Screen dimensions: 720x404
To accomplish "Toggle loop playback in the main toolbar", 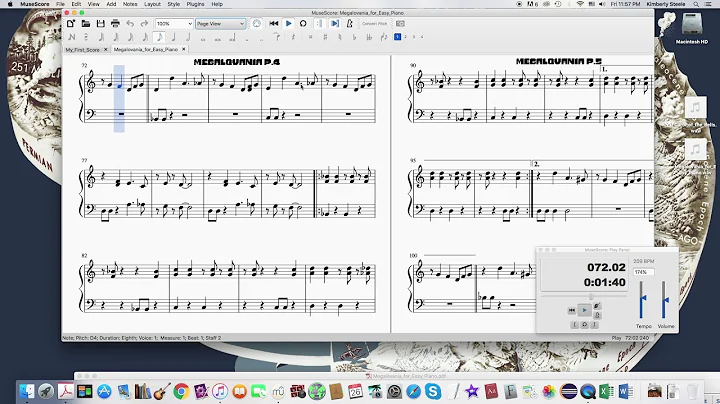I will tap(303, 23).
